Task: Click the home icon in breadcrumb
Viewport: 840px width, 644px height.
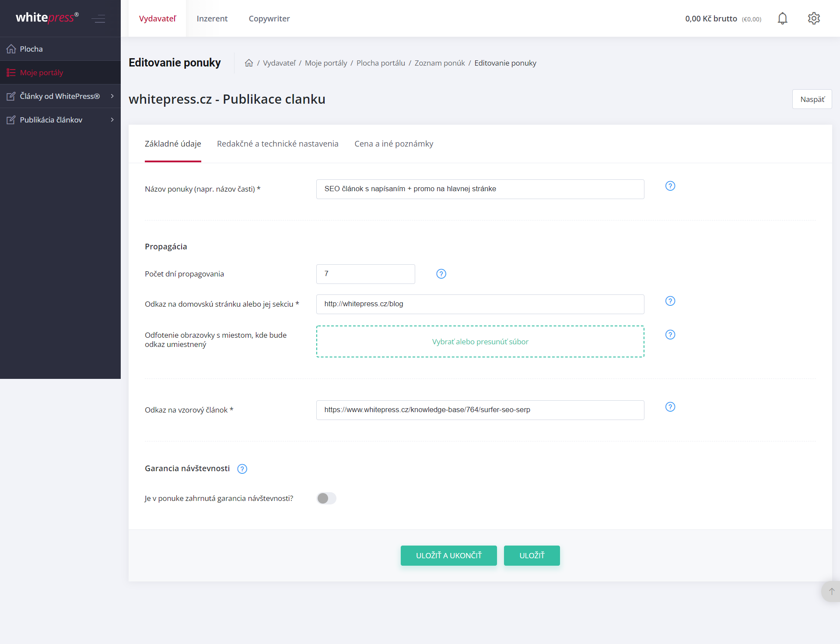Action: coord(249,63)
